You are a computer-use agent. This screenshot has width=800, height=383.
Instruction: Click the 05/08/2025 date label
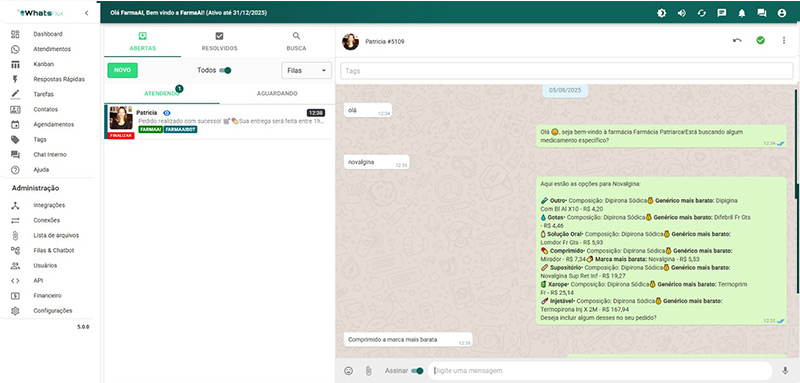click(x=565, y=90)
